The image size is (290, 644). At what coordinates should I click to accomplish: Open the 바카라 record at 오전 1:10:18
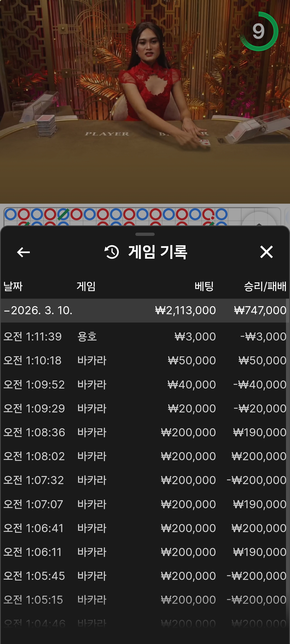pyautogui.click(x=145, y=360)
